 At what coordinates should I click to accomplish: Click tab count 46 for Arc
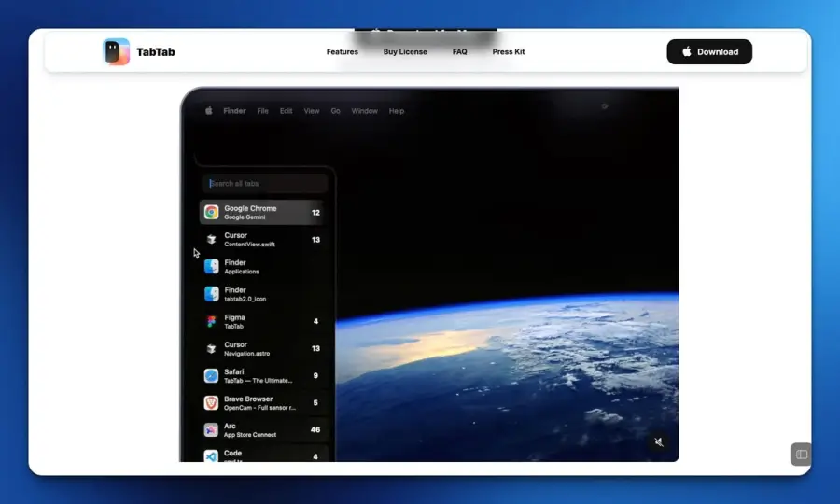click(315, 429)
